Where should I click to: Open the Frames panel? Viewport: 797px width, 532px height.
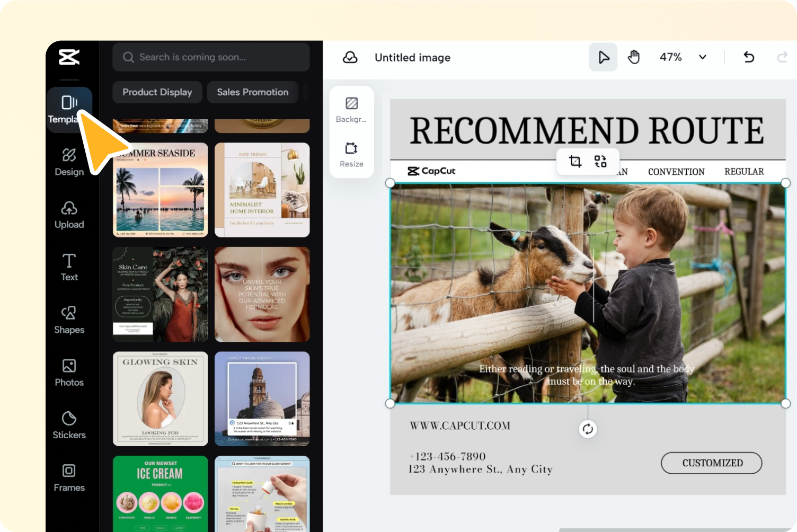click(69, 477)
